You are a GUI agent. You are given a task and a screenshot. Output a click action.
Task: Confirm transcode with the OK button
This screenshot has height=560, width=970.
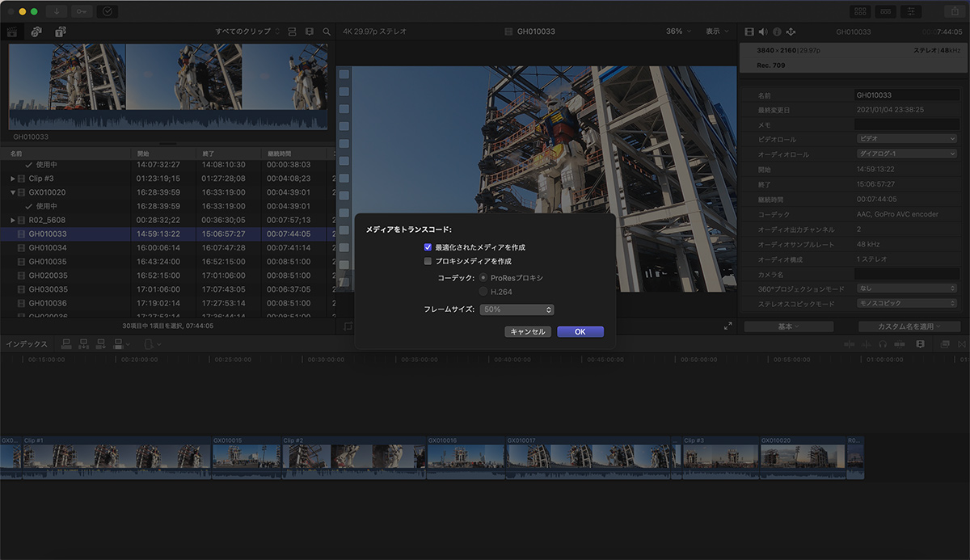pos(580,332)
